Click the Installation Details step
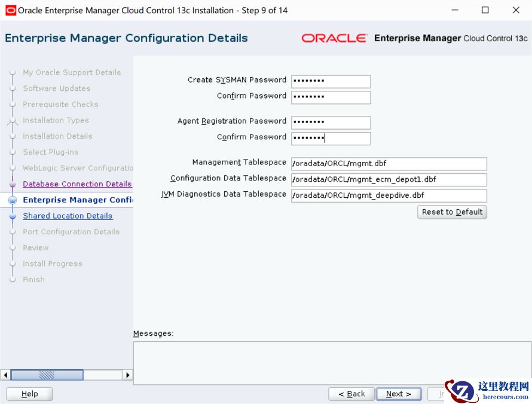The height and width of the screenshot is (404, 532). tap(57, 136)
